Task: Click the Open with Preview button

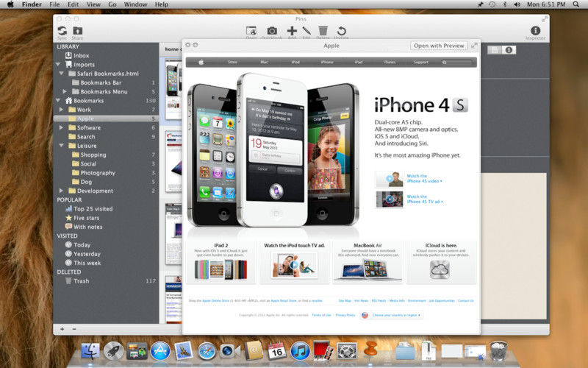Action: [439, 46]
